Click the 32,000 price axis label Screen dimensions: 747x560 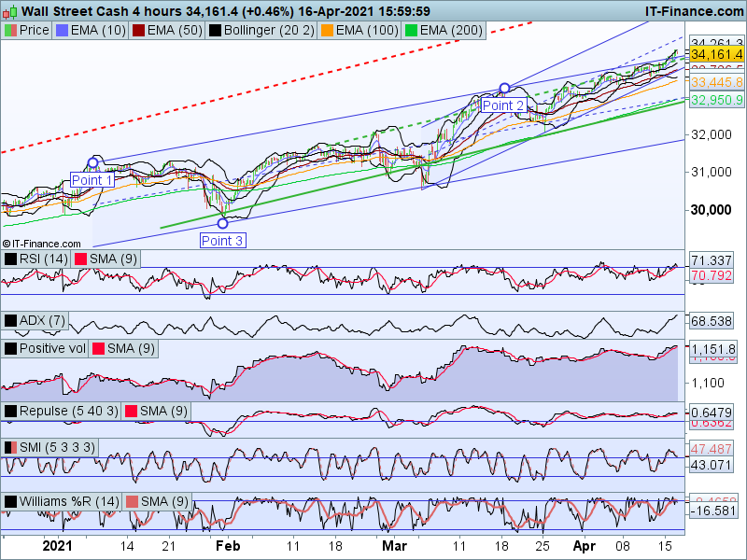[x=712, y=134]
